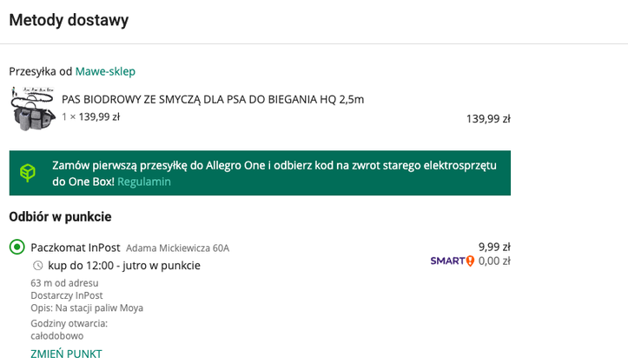
Task: Click the product quantity line 1 × 139,99 zł
Action: coord(90,116)
